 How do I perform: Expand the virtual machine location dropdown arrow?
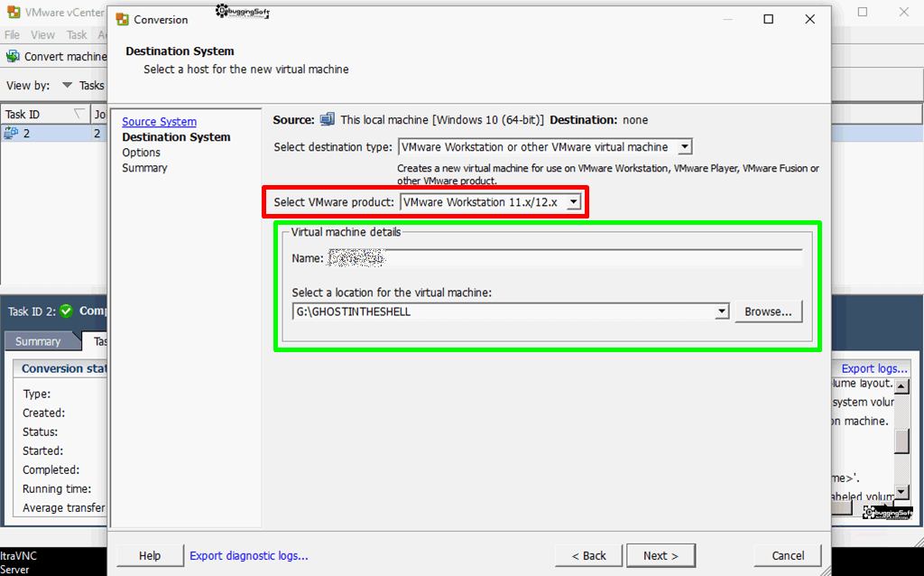[722, 311]
